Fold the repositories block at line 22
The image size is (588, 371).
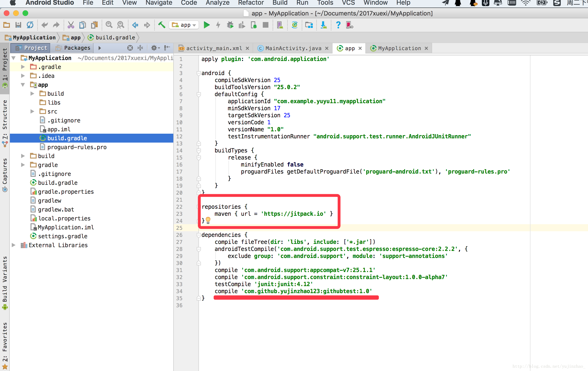[x=198, y=207]
